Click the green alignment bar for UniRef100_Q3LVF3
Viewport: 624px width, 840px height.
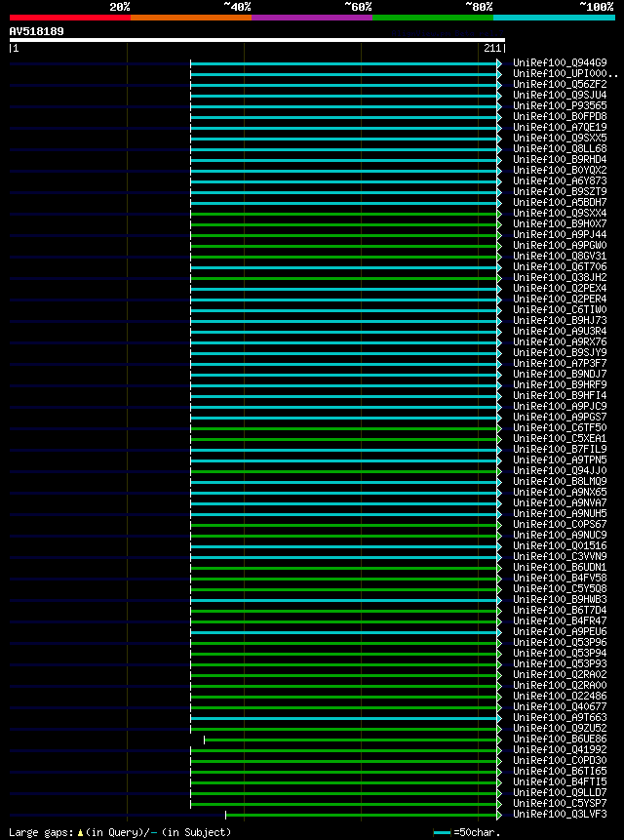pos(362,815)
